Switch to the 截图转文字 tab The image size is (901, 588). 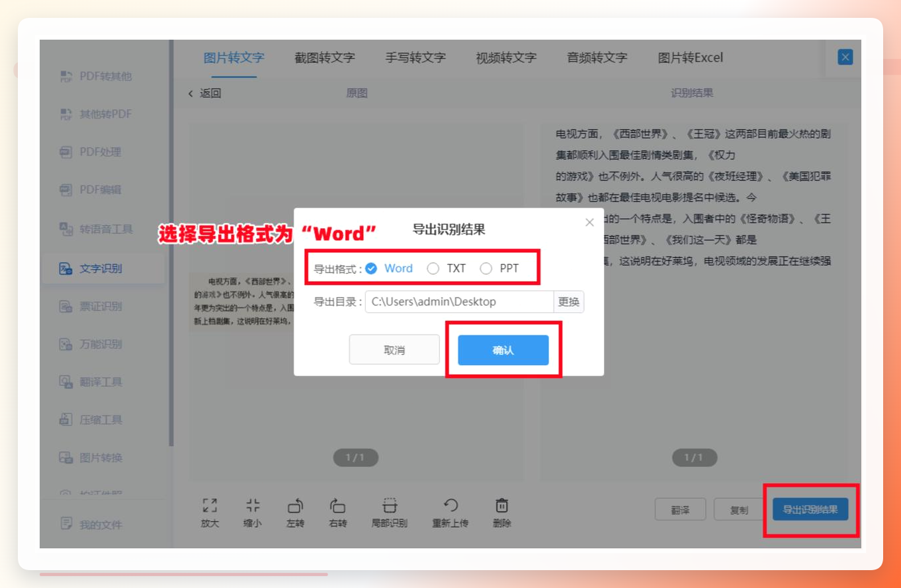point(325,58)
